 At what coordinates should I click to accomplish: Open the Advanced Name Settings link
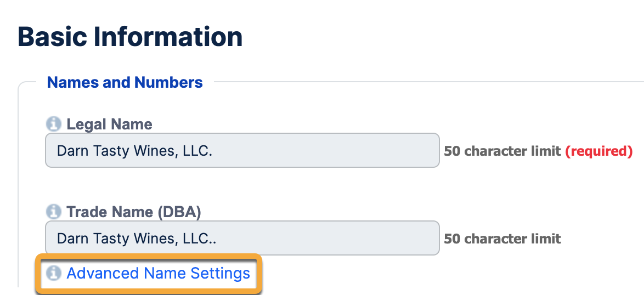tap(158, 273)
